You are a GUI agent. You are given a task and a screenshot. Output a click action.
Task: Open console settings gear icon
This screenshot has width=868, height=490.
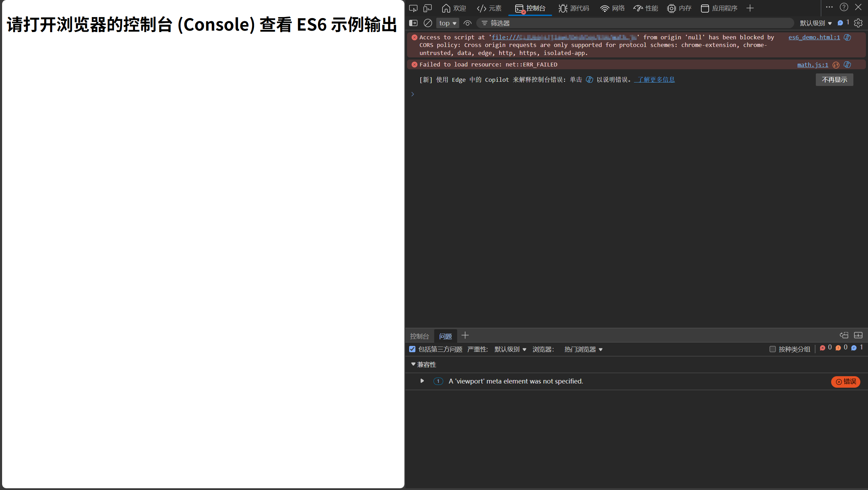point(858,23)
